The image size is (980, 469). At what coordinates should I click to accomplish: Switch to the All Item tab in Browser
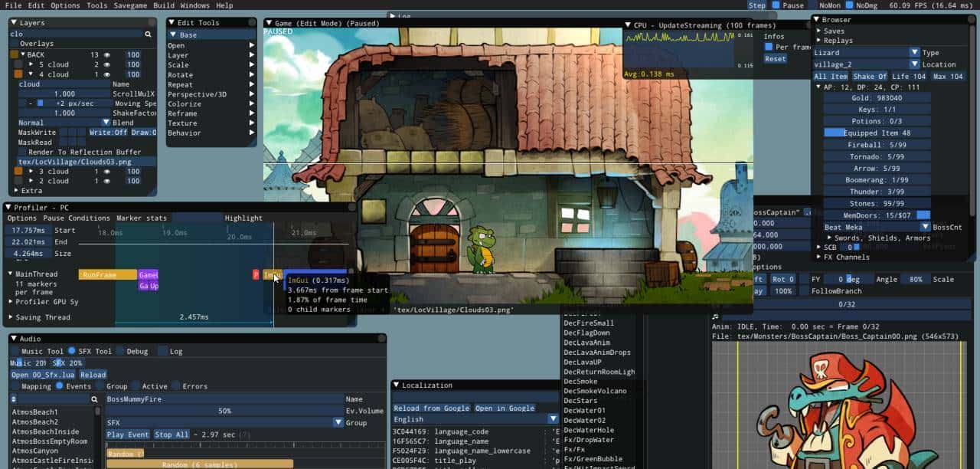point(830,76)
